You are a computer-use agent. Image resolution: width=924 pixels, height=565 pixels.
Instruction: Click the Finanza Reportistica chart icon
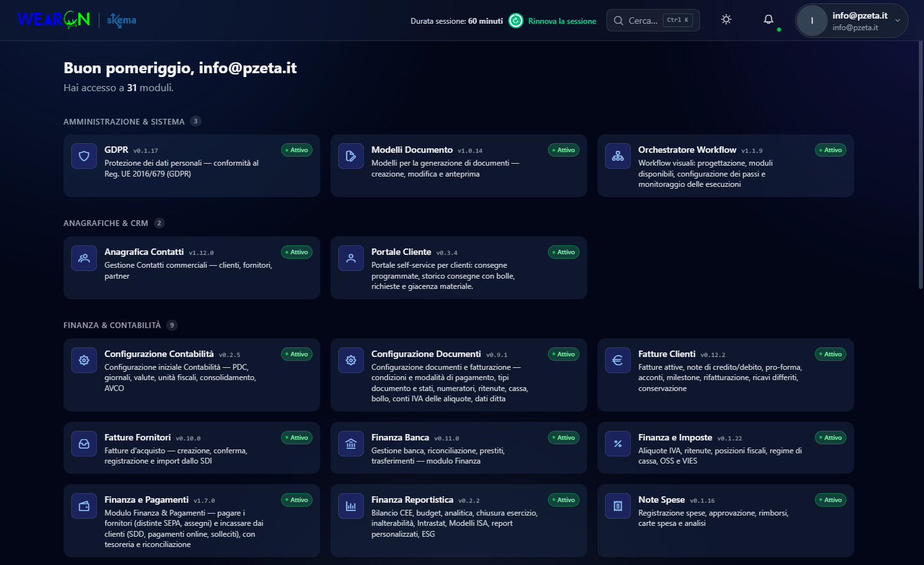click(x=351, y=506)
